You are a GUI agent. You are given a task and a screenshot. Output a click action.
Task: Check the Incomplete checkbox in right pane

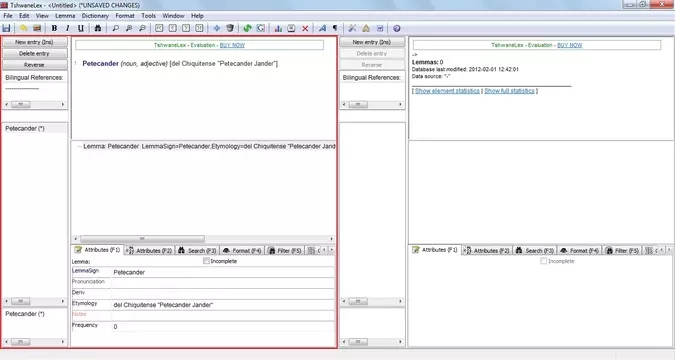click(x=544, y=261)
